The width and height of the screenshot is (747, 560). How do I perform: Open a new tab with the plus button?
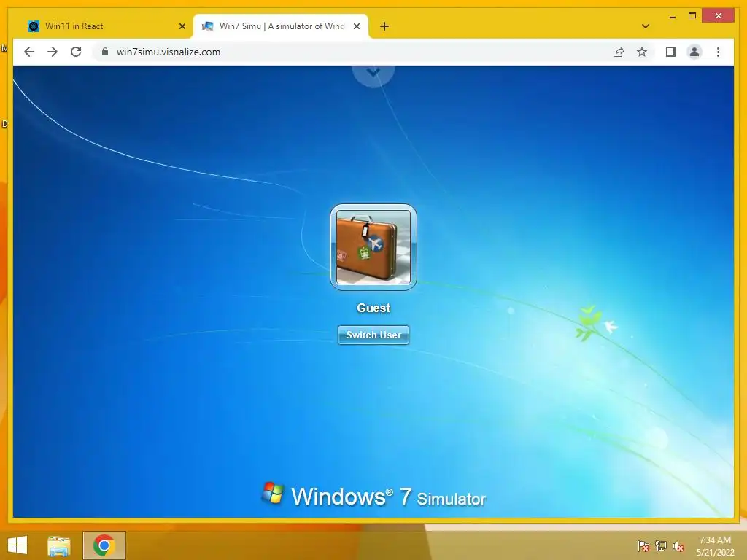(x=384, y=26)
